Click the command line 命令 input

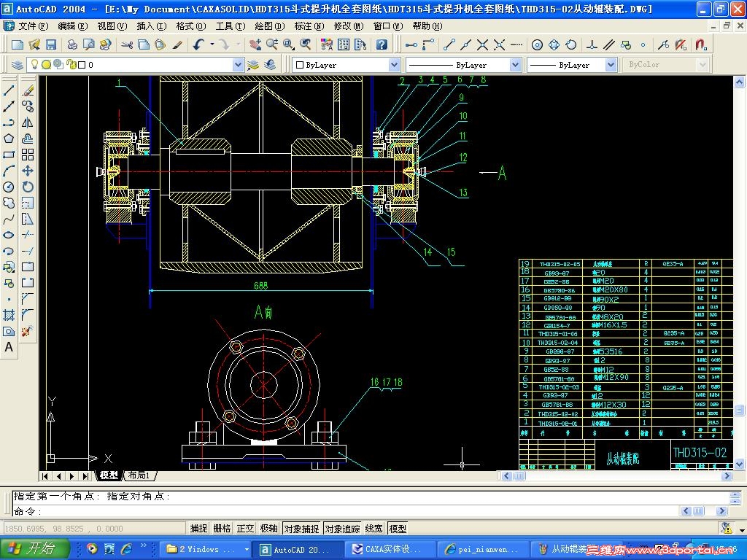pos(347,511)
